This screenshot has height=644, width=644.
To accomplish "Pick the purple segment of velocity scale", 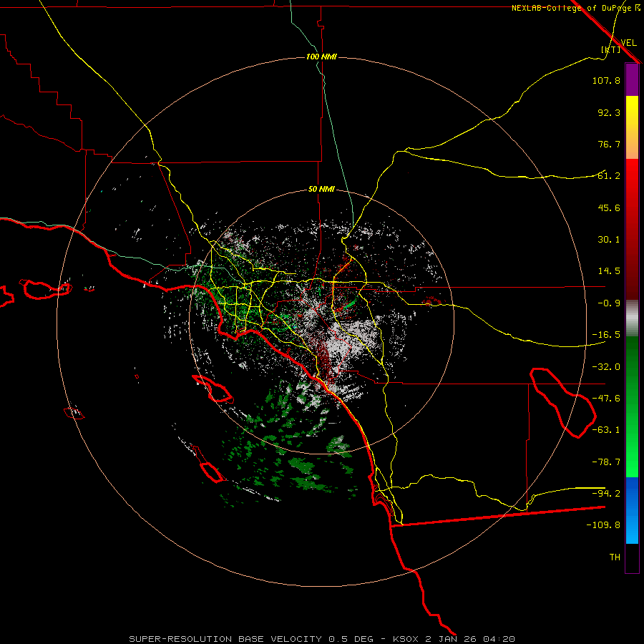I will [x=632, y=80].
